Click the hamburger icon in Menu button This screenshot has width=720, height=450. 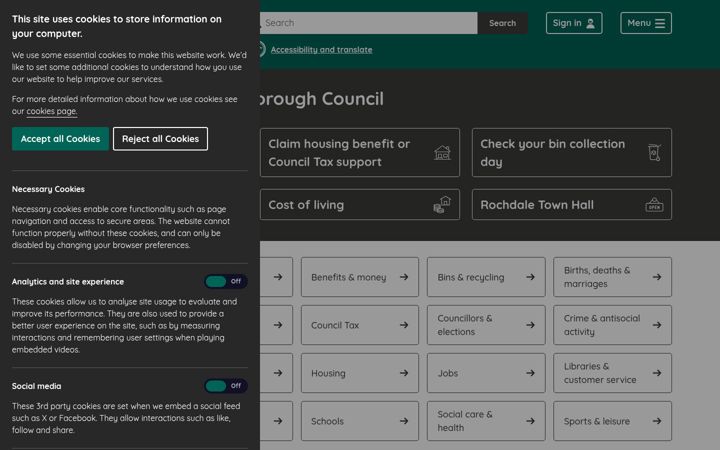coord(660,23)
